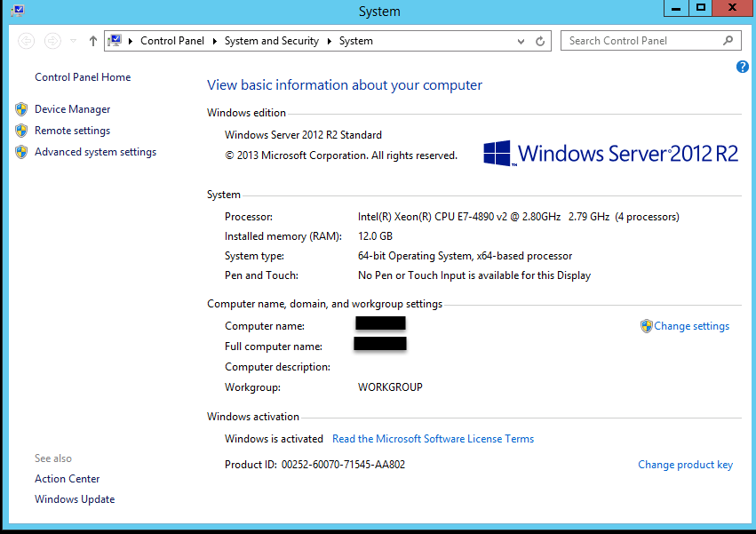Screen dimensions: 756x534
Task: Click the search magnifier icon
Action: (728, 40)
